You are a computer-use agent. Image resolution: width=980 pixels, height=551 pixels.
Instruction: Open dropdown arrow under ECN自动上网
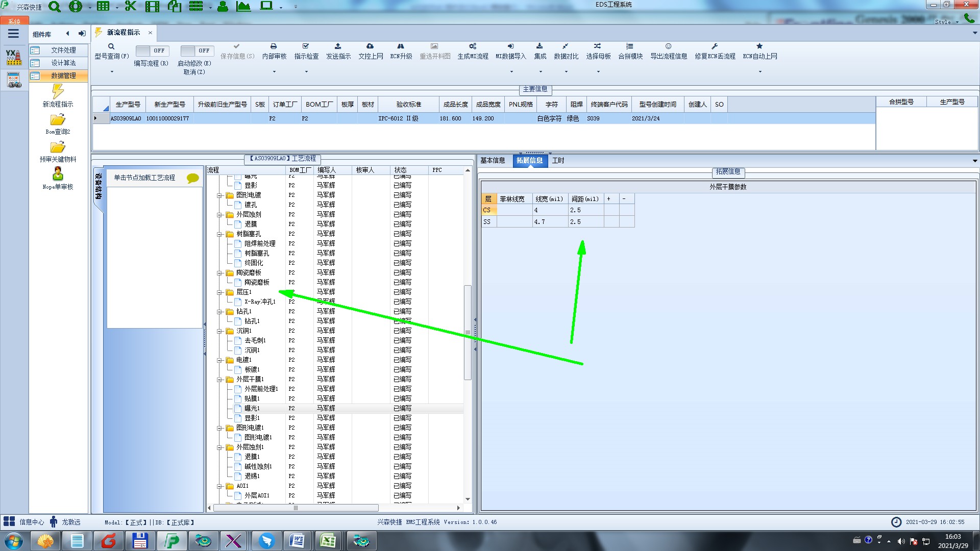click(759, 71)
